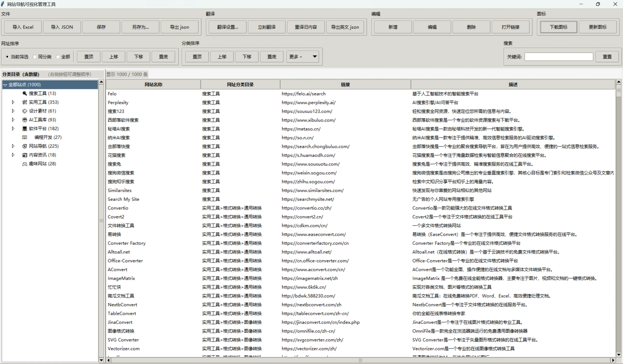Select the Office-Converter site row
This screenshot has width=623, height=364.
361,261
